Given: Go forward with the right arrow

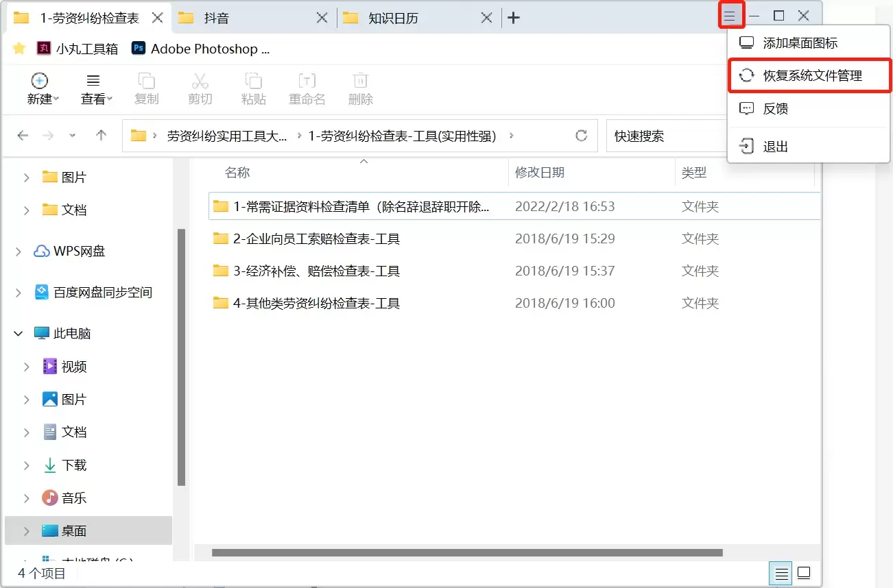Looking at the screenshot, I should tap(48, 136).
